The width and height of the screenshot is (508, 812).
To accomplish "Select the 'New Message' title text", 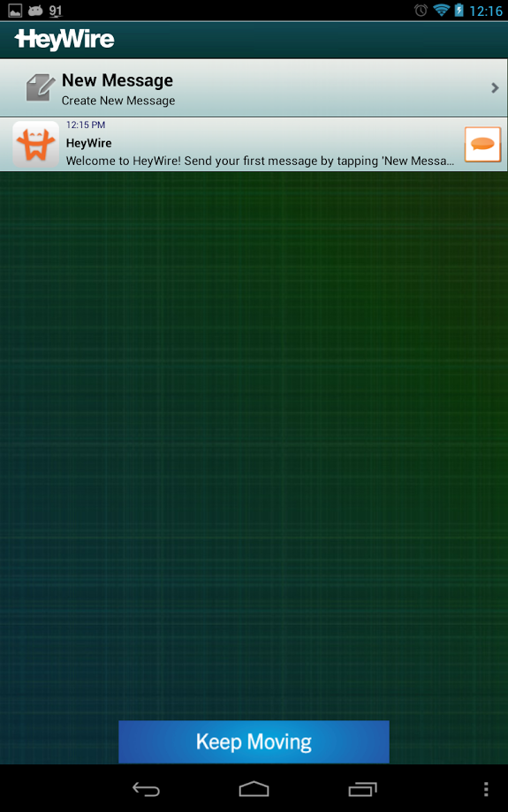I will click(x=118, y=80).
